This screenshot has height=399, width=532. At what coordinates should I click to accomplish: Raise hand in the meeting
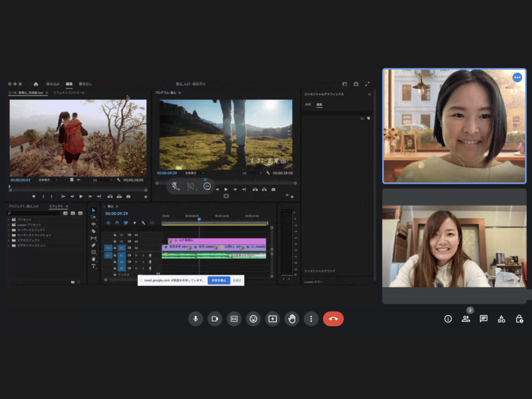point(291,319)
